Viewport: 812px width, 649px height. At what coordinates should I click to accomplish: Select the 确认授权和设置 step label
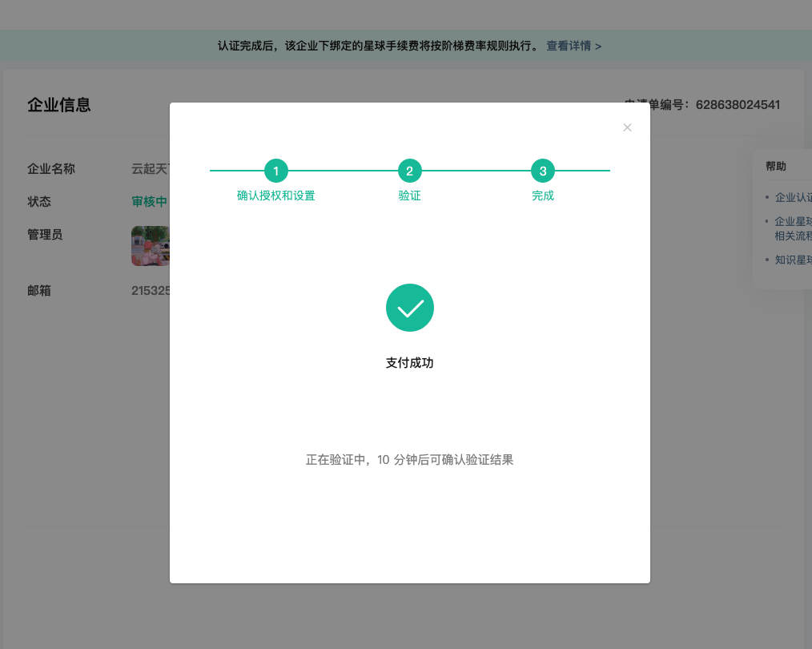coord(276,196)
